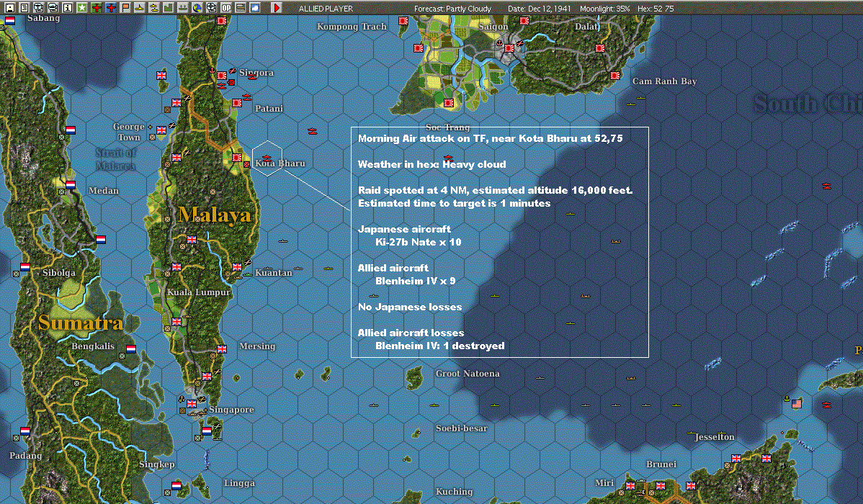Click the Malaya map label
This screenshot has height=504, width=863.
pos(215,215)
